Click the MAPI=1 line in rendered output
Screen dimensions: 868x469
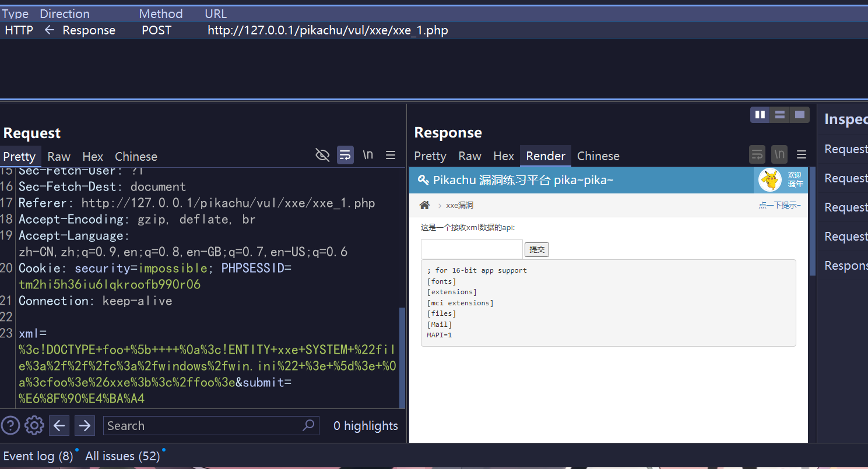click(440, 335)
